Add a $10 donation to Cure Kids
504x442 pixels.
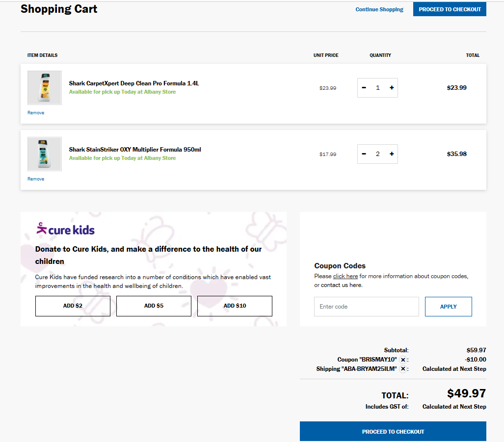235,306
